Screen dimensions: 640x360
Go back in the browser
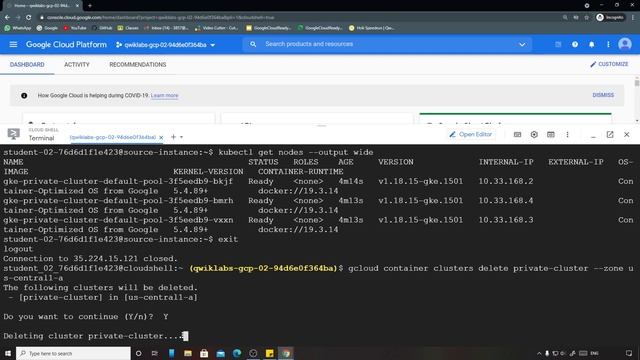tap(7, 18)
